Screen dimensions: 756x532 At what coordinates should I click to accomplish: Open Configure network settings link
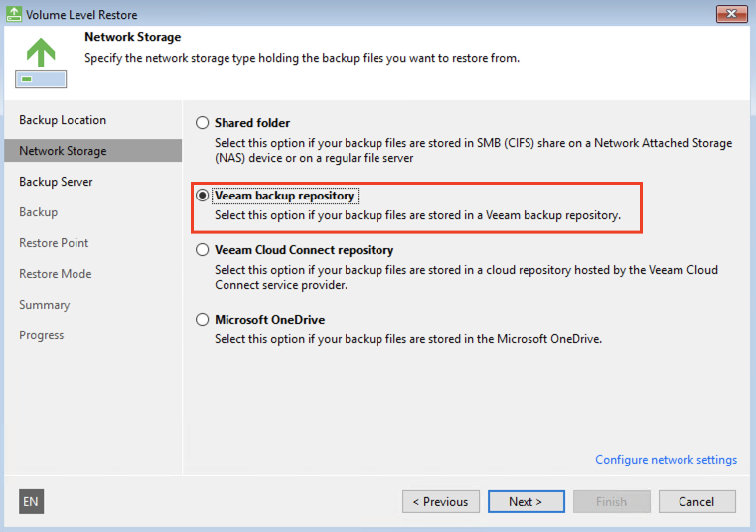pyautogui.click(x=666, y=460)
